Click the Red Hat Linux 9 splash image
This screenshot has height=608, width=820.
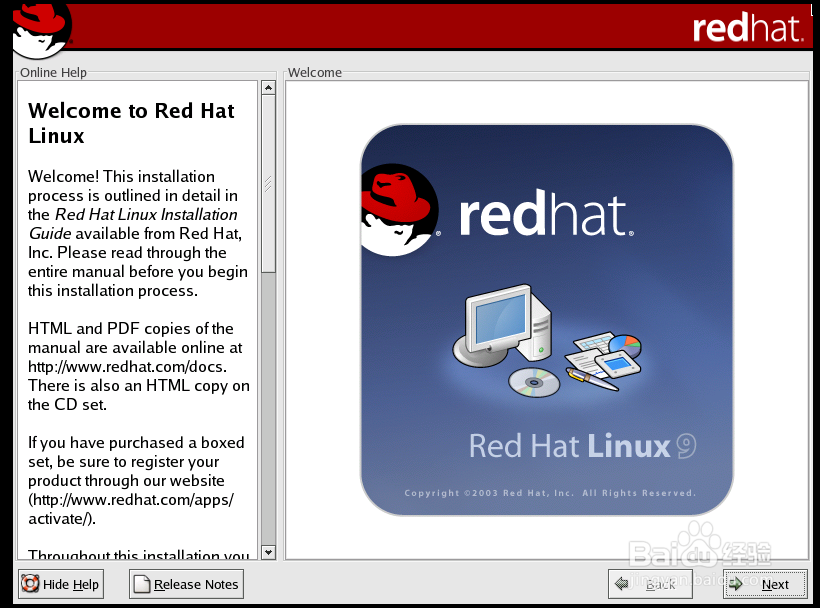point(546,320)
